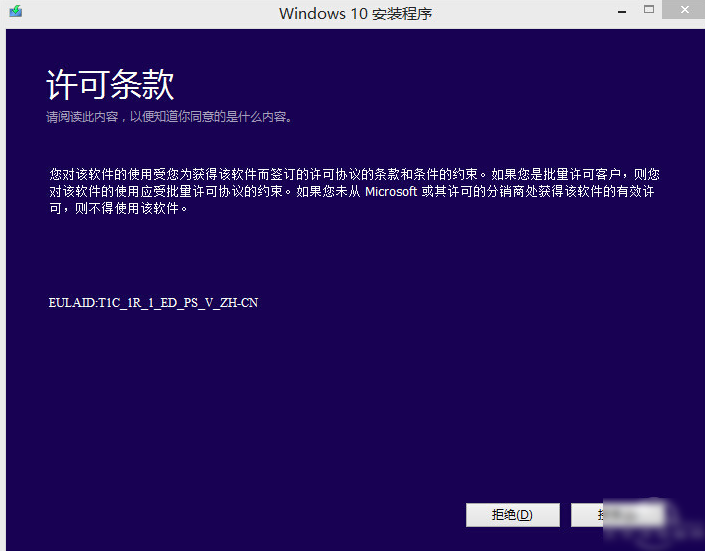
Task: Click the window title Windows 10 安装程序
Action: pos(355,13)
